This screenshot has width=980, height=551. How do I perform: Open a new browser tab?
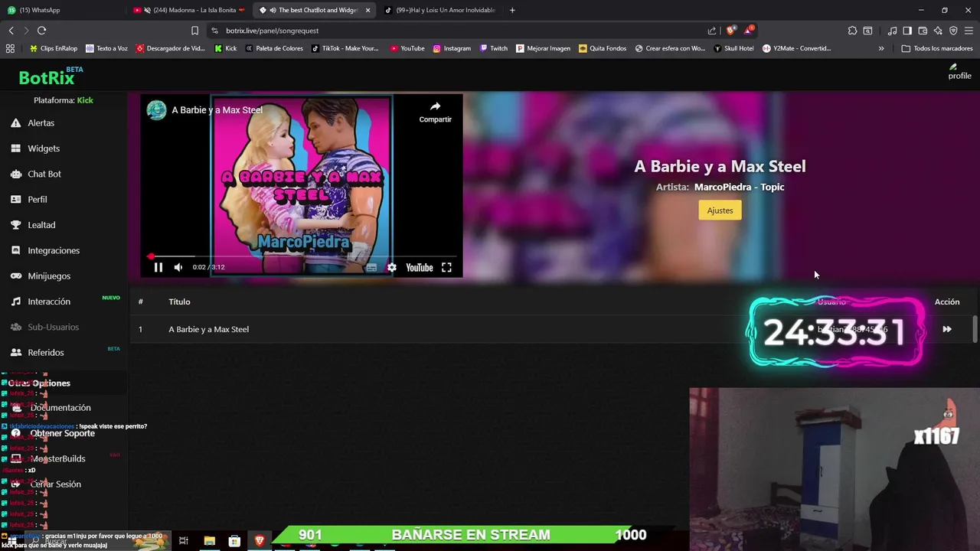click(x=512, y=10)
